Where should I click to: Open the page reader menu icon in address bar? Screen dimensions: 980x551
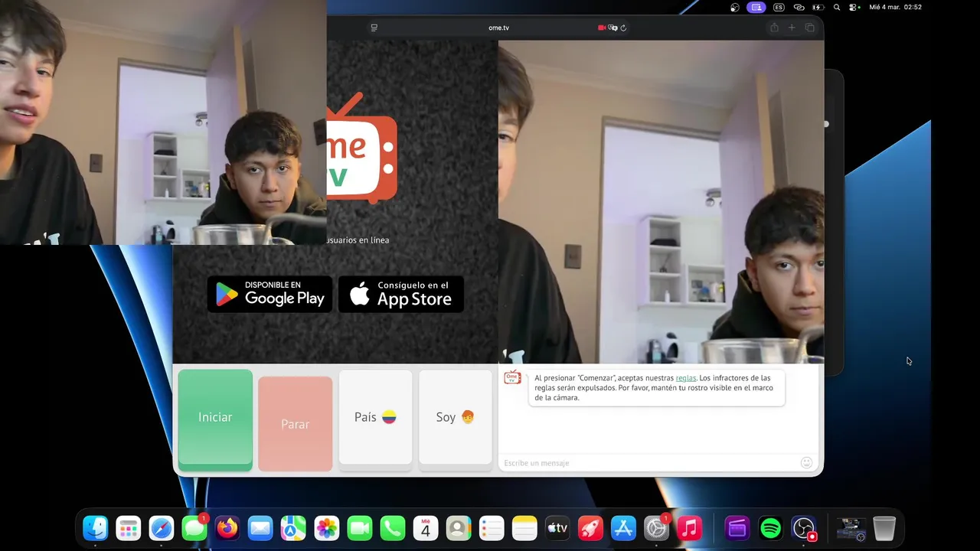pyautogui.click(x=374, y=28)
